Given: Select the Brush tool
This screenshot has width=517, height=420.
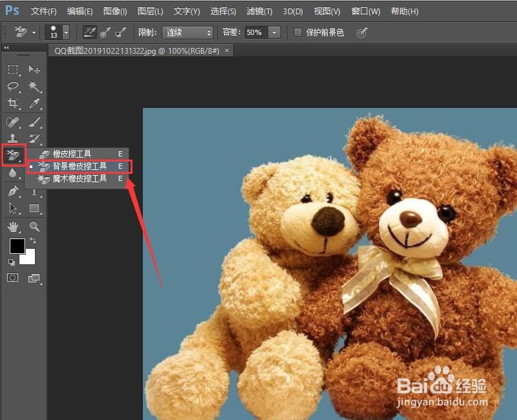Looking at the screenshot, I should pos(34,122).
